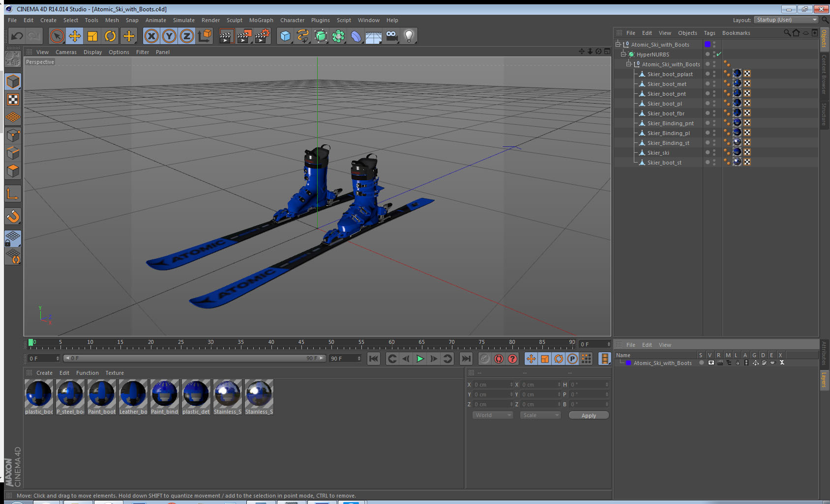
Task: Click frame 45 on the timeline ruler
Action: point(301,342)
